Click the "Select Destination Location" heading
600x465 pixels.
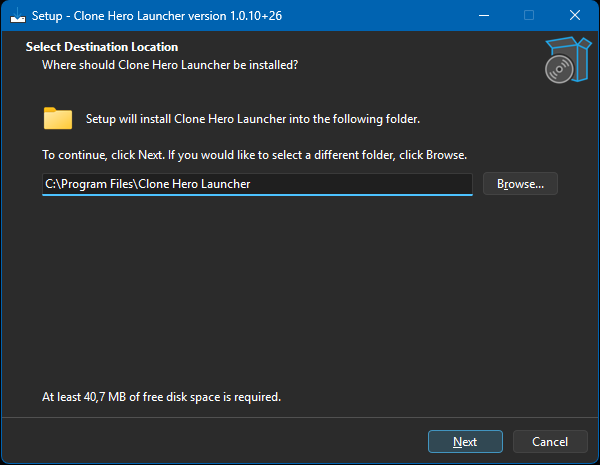click(102, 47)
